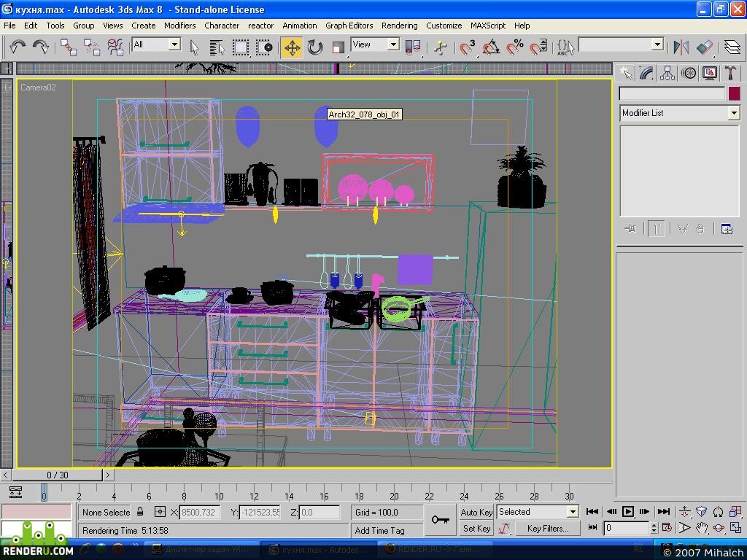Click the Play Animation button
Viewport: 747px width, 560px height.
pyautogui.click(x=628, y=512)
